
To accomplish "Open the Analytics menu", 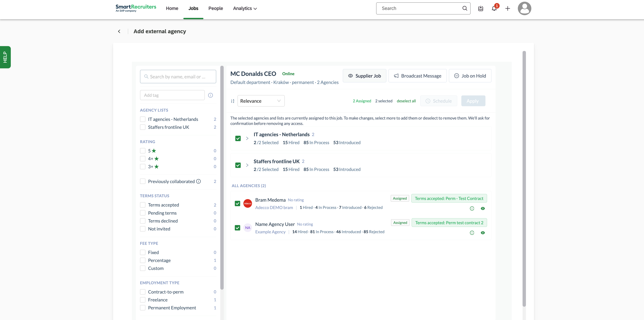I will [x=245, y=8].
